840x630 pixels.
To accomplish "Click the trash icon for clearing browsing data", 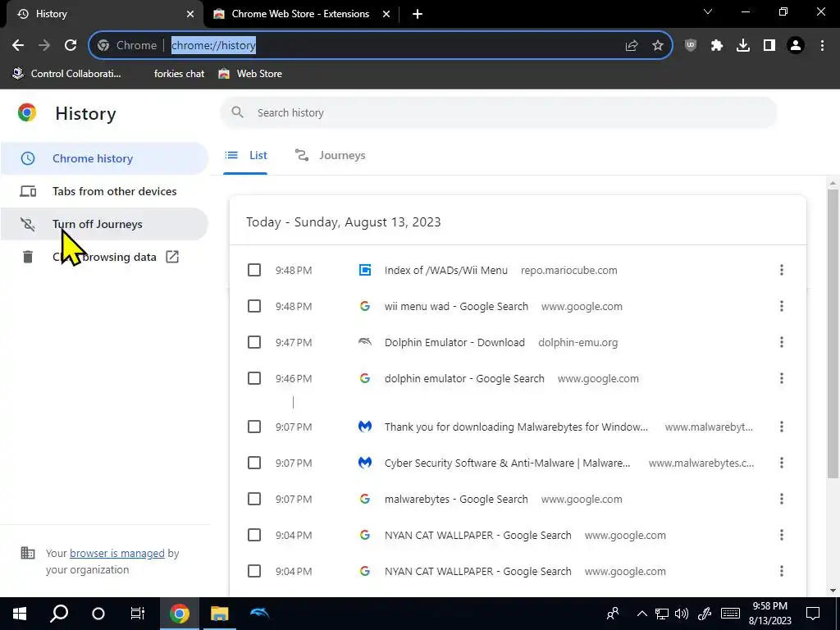I will coord(28,257).
